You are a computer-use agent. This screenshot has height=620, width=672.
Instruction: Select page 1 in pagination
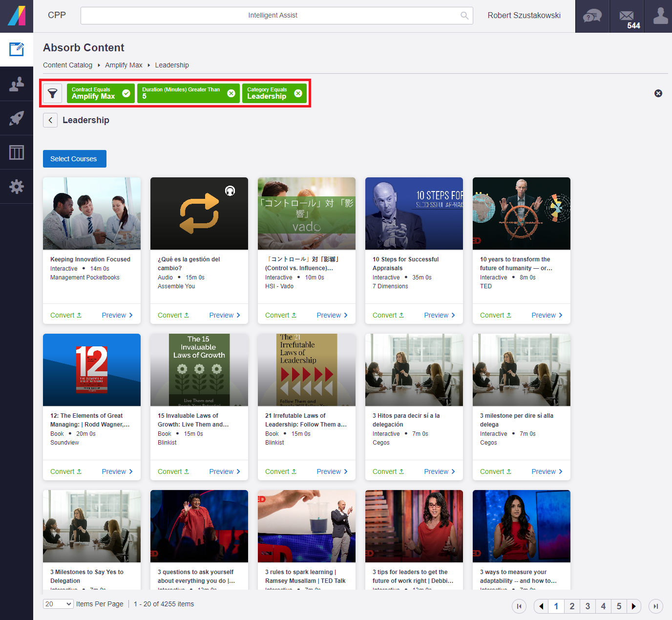[556, 606]
